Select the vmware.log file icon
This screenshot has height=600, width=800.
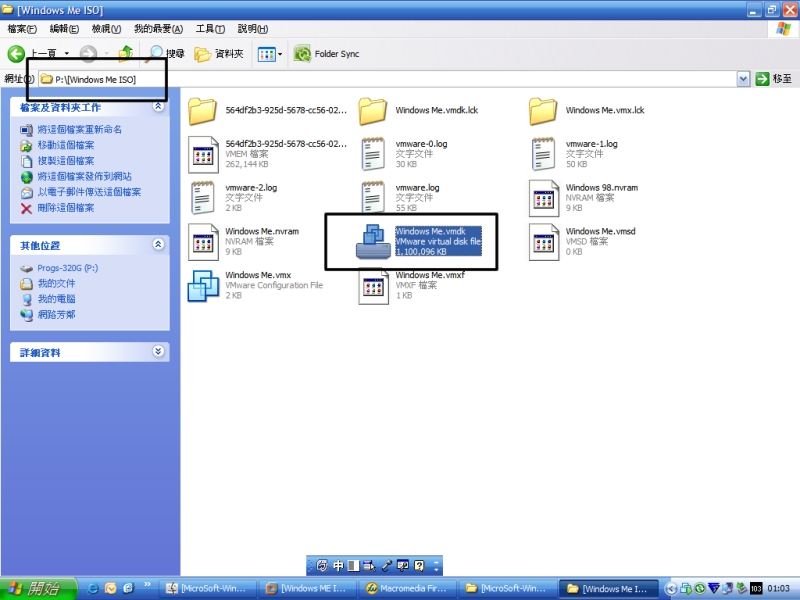[373, 196]
